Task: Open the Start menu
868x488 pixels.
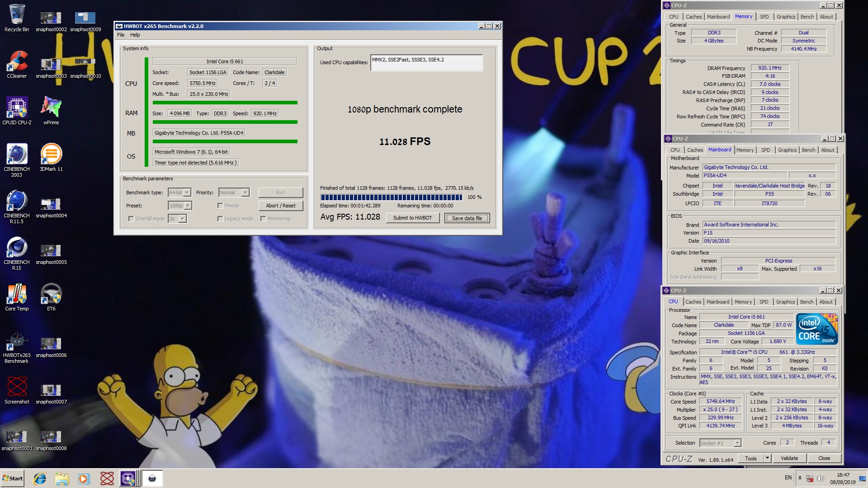Action: coord(12,479)
